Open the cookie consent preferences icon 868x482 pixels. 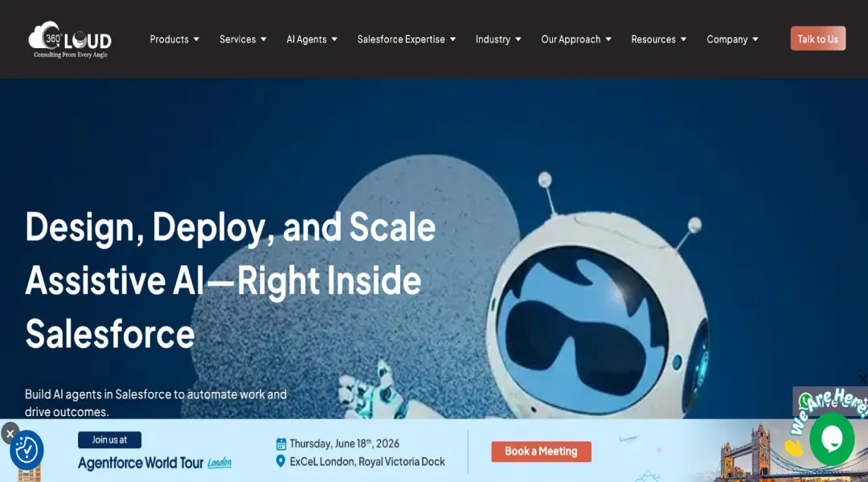tap(27, 450)
